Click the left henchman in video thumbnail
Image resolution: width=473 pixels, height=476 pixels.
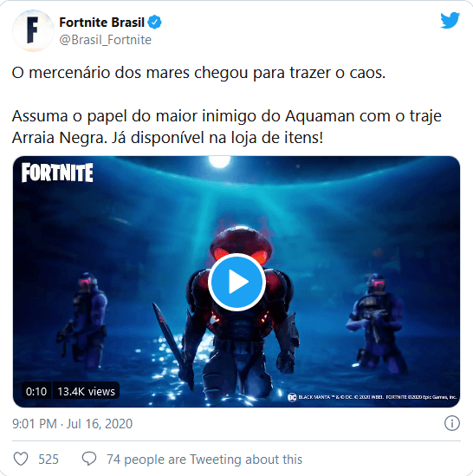click(83, 320)
